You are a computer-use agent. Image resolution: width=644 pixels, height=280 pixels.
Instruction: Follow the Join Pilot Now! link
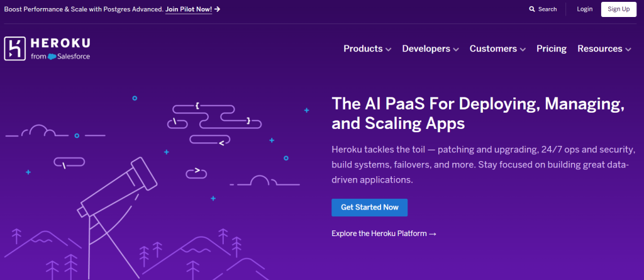189,9
